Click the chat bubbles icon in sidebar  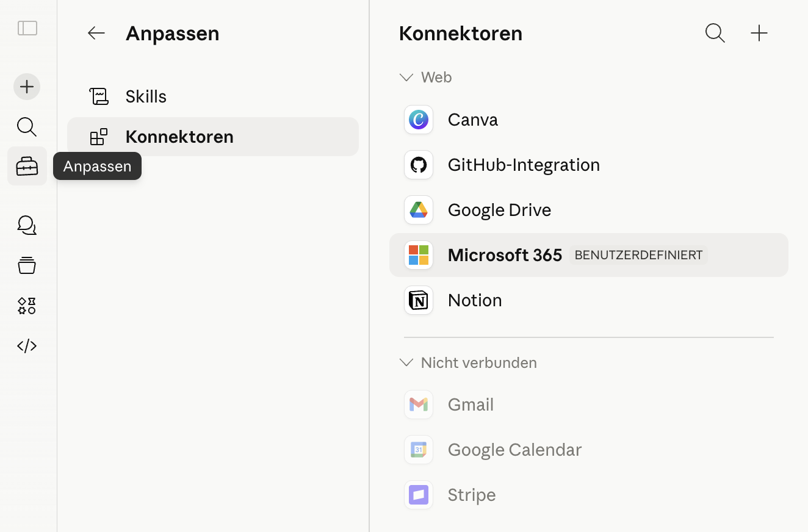[27, 225]
